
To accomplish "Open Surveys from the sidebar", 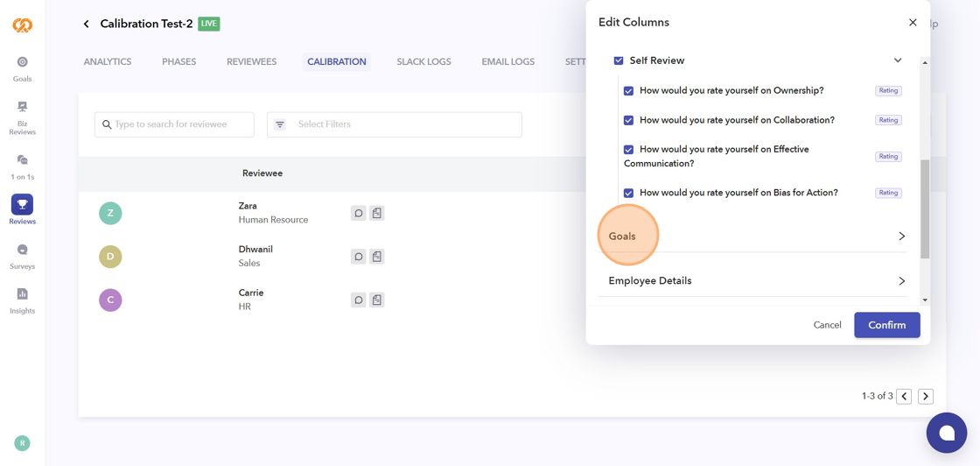I will [x=22, y=256].
